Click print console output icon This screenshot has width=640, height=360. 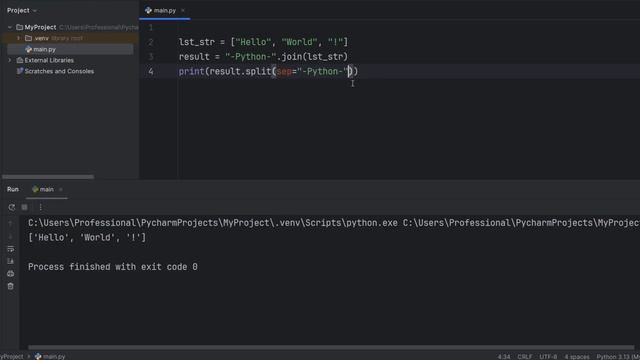(x=11, y=273)
